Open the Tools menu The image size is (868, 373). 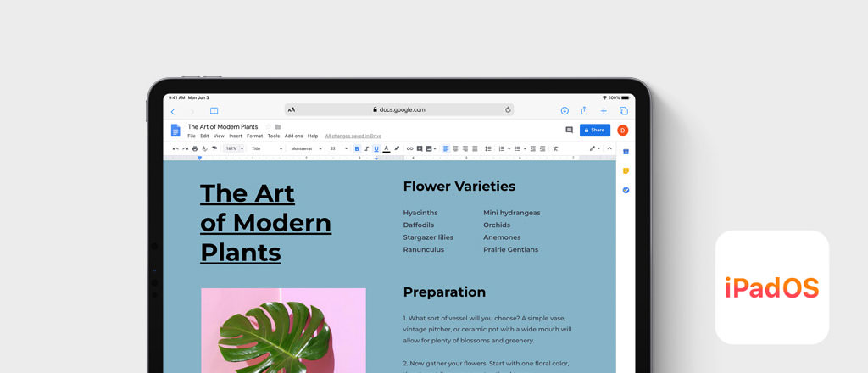tap(274, 136)
